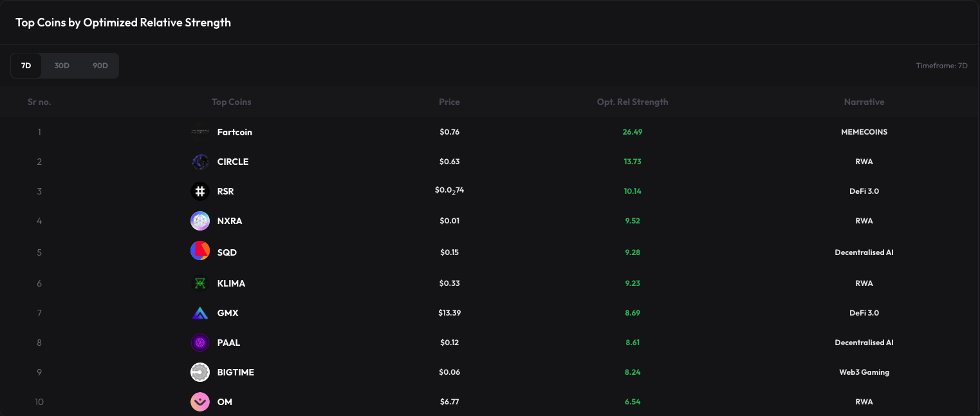Click the MEMECOINS narrative label
980x416 pixels.
864,131
